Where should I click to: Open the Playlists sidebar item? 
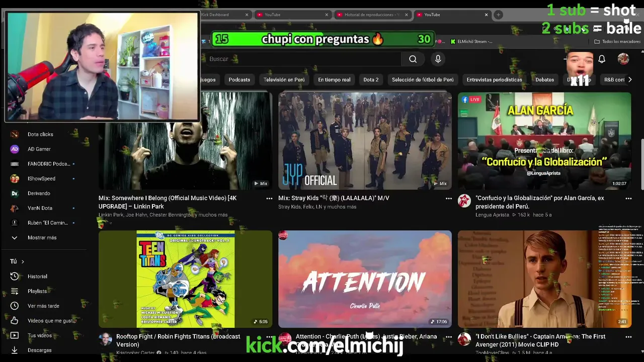(37, 291)
